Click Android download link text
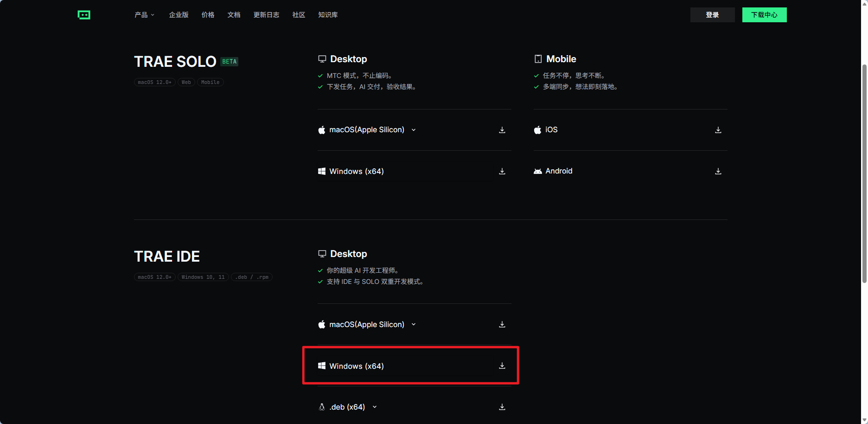The width and height of the screenshot is (868, 424). point(559,171)
